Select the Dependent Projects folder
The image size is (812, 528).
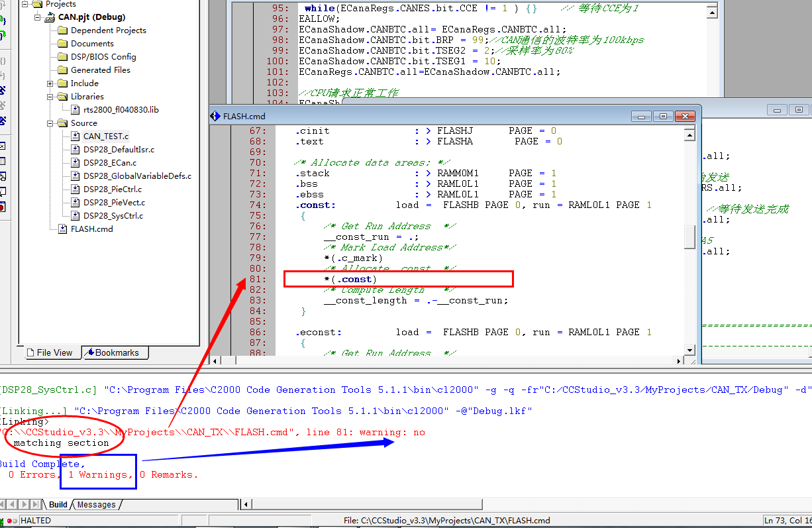(108, 30)
